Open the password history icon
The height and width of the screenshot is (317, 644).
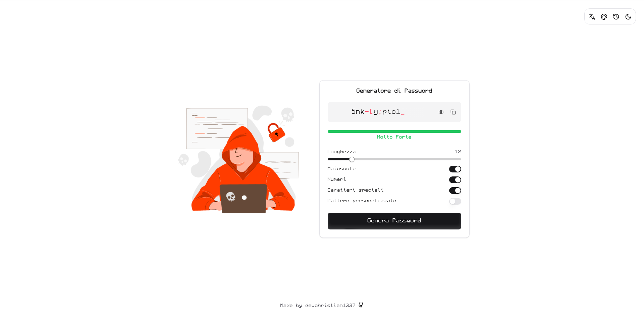point(616,17)
